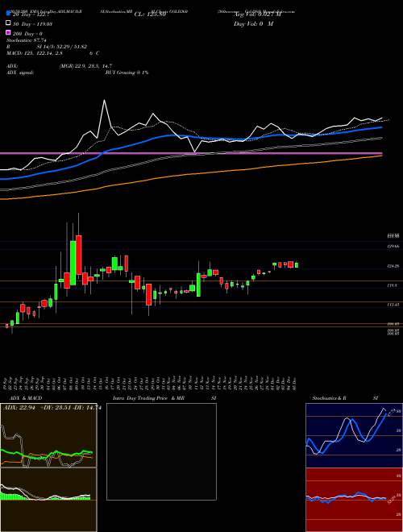Click the 'BUY Growing @ 1%' signal text

tap(127, 73)
